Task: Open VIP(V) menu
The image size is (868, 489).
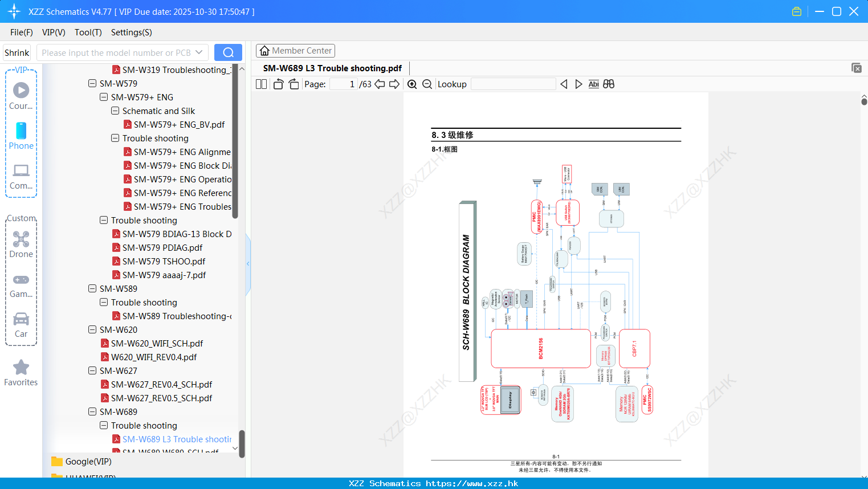Action: 54,32
